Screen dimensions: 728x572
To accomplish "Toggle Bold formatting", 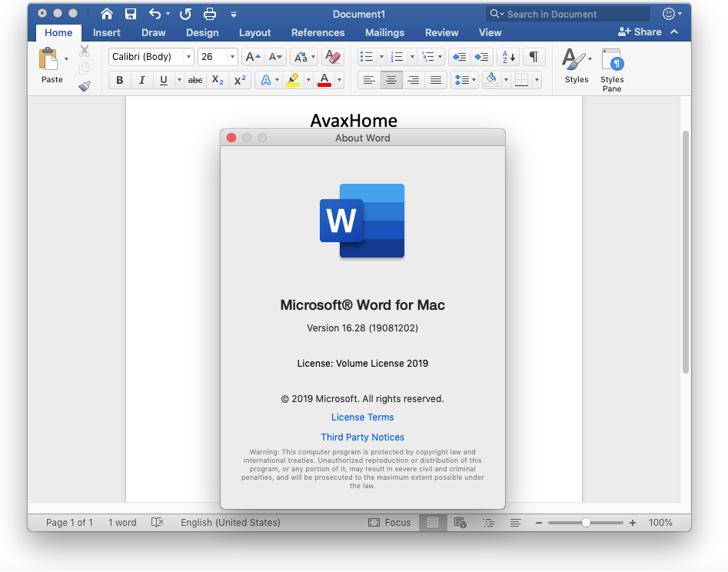I will 119,80.
